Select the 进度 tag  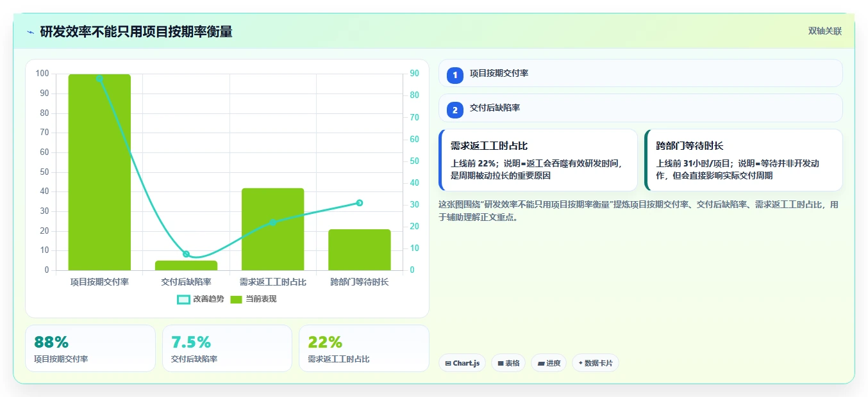coord(549,363)
